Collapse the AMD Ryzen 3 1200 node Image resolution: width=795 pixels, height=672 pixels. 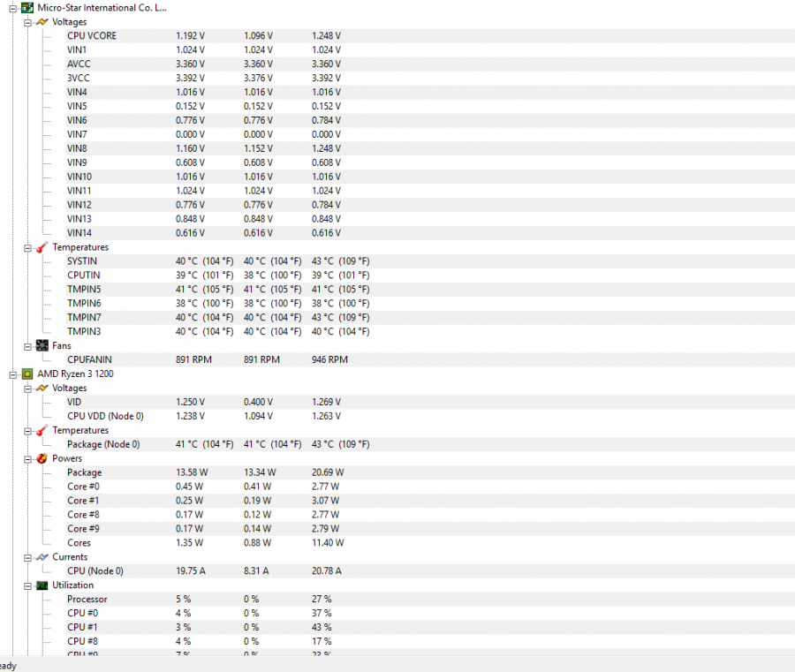tap(12, 374)
